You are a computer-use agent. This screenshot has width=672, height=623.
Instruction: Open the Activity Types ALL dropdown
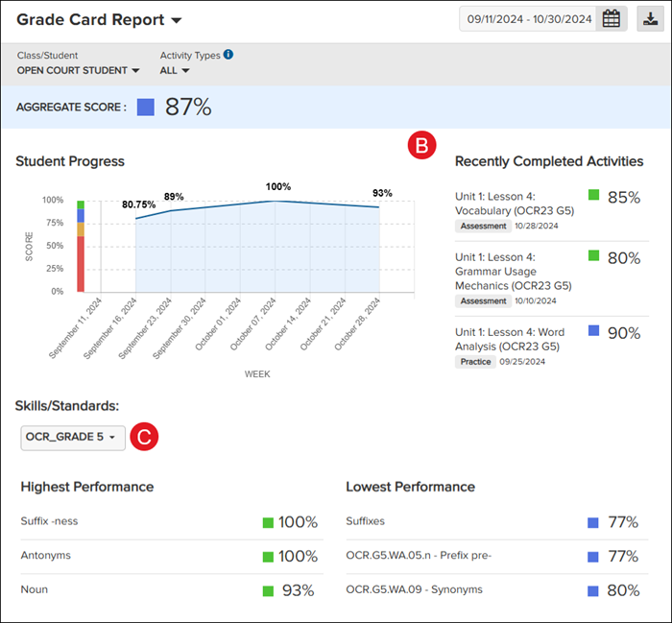[x=175, y=70]
